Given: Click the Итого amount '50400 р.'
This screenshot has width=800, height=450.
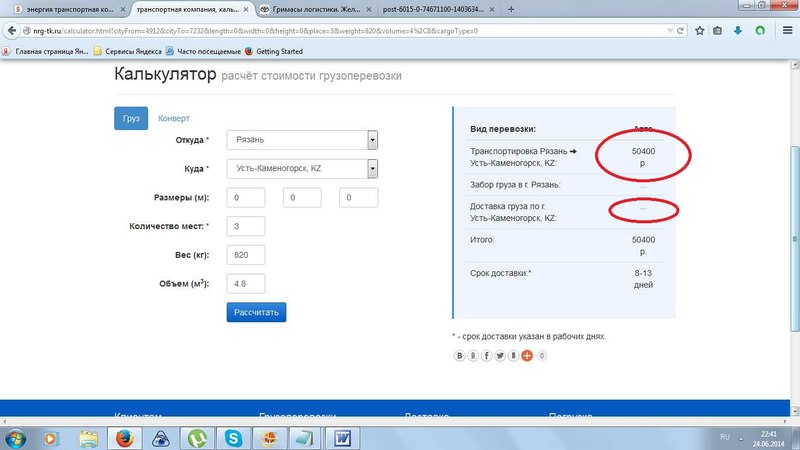Looking at the screenshot, I should [x=643, y=245].
